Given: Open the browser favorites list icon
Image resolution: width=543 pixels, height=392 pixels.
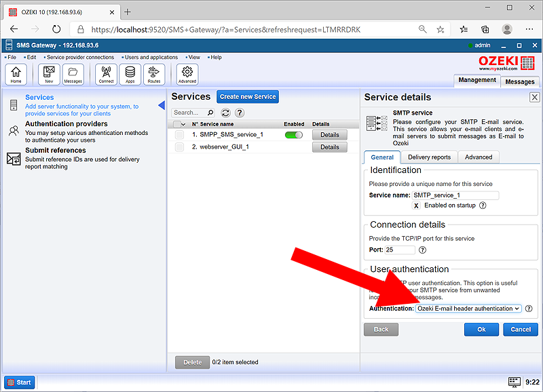Looking at the screenshot, I should (x=464, y=30).
